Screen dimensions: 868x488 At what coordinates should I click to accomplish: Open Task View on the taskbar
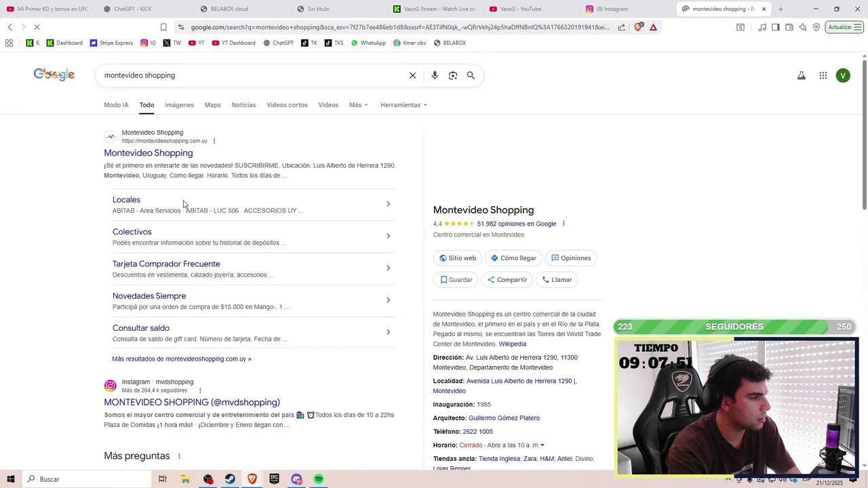point(163,479)
